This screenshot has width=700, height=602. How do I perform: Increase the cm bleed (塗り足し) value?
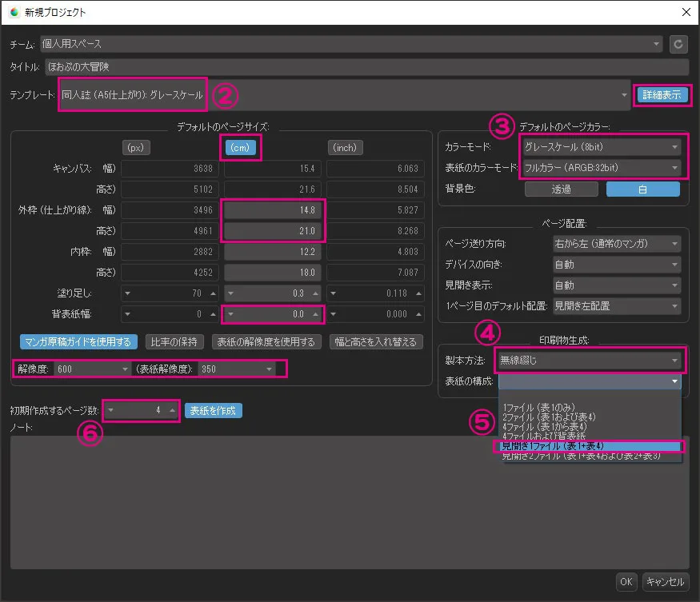coord(317,293)
